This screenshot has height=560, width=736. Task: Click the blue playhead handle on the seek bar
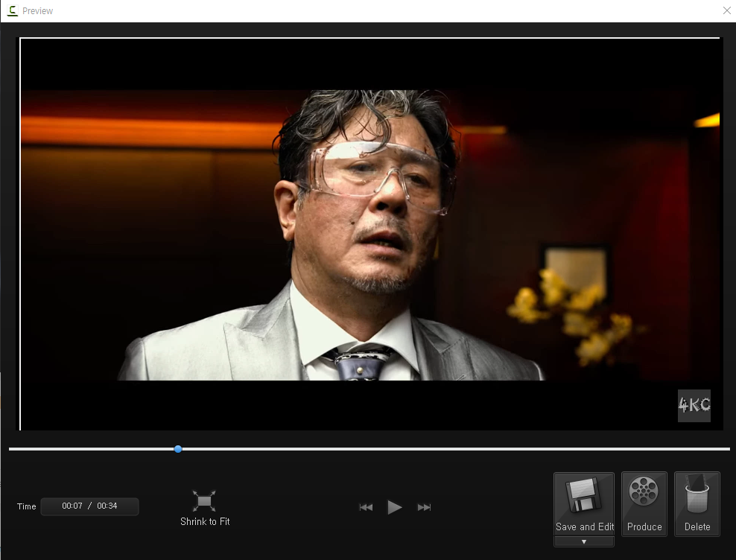(x=178, y=449)
